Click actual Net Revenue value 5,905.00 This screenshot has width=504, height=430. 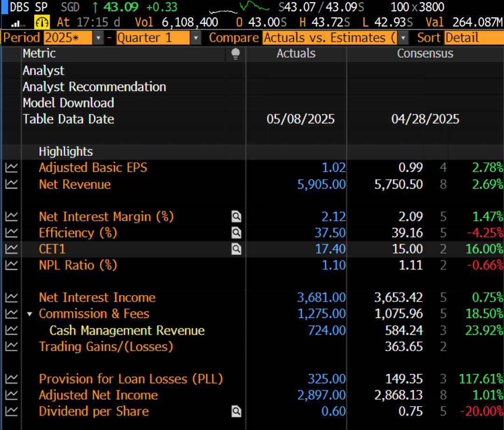(322, 184)
